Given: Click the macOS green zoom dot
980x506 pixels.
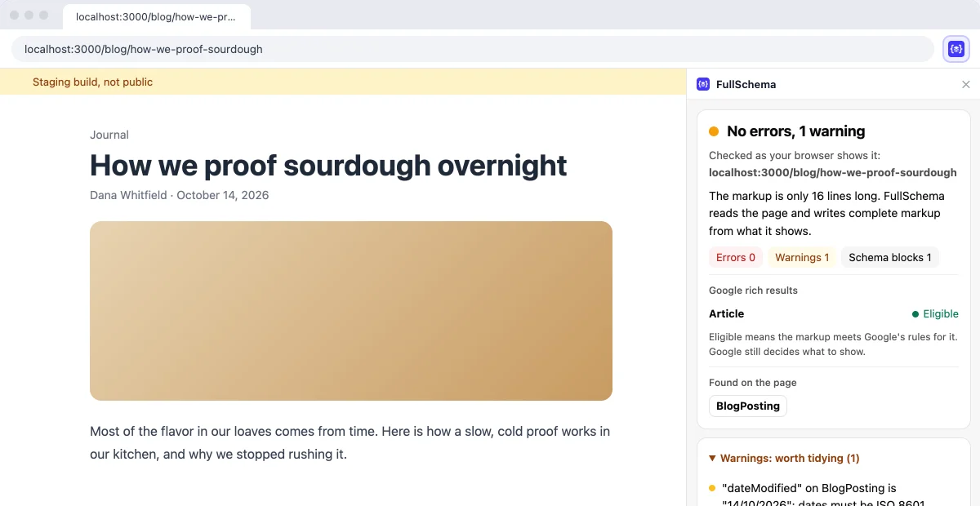Looking at the screenshot, I should 44,16.
